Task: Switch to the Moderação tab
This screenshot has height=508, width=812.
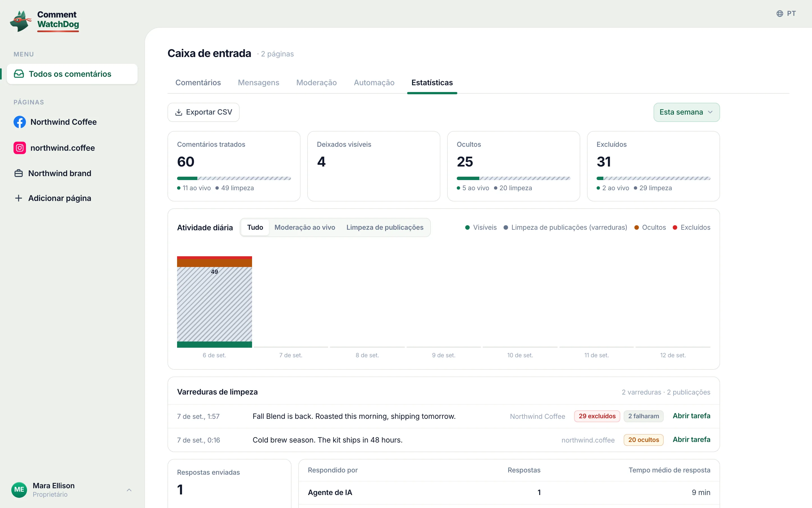Action: (316, 83)
